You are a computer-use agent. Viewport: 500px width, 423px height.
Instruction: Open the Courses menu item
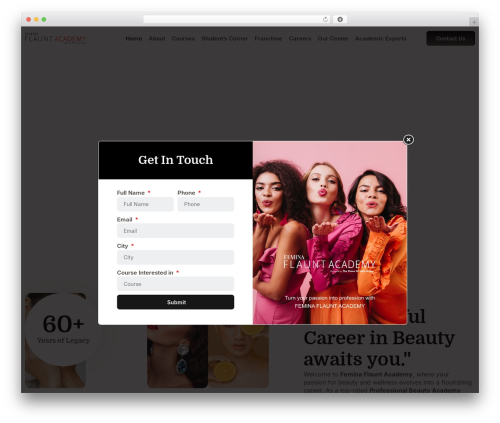(x=183, y=38)
